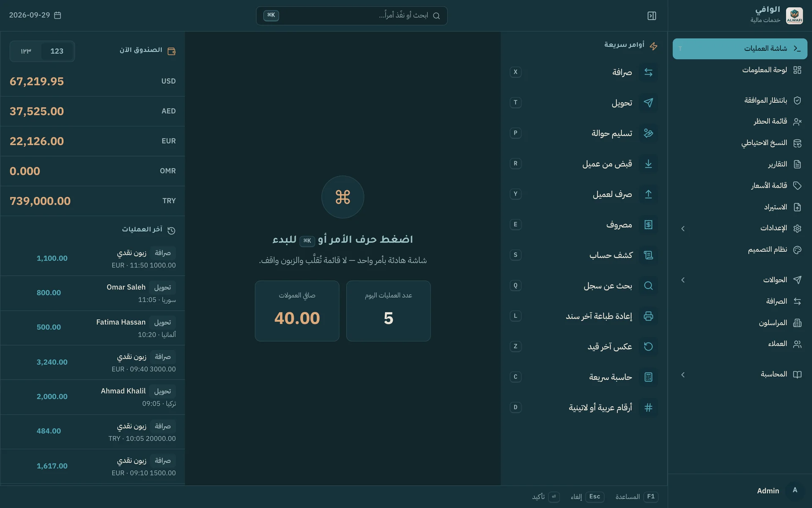
Task: Click the إعادة طباعة آخر سند printer icon
Action: 648,316
